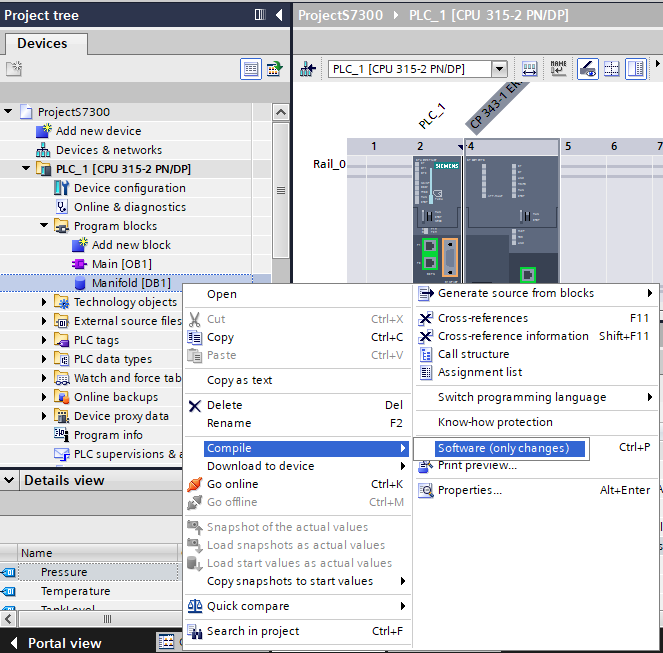663x653 pixels.
Task: Expand Watch and force tables folder
Action: 44,378
